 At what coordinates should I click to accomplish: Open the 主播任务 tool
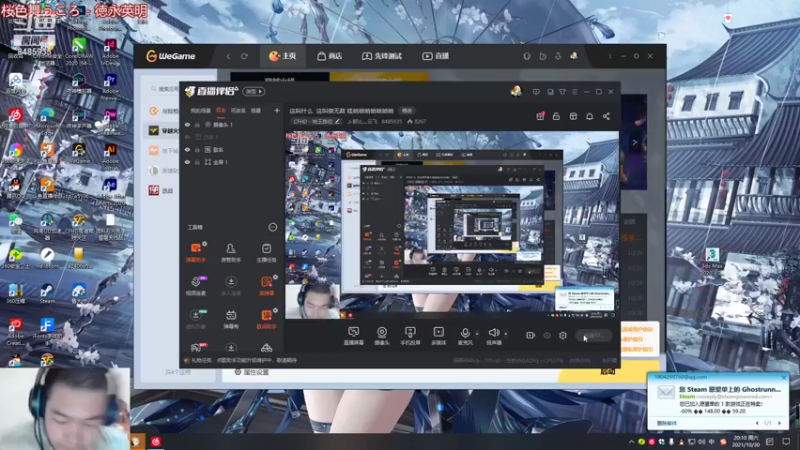point(266,253)
